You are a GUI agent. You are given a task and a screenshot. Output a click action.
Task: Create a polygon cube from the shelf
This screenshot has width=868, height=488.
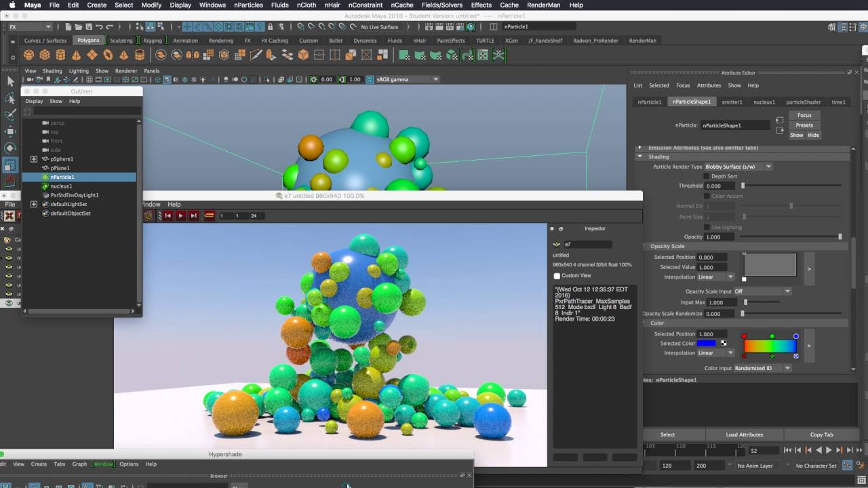(45, 55)
